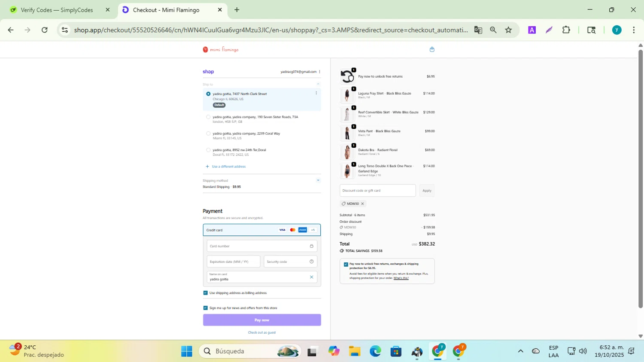Screen dimensions: 644x362
Task: Open Microsoft Edge from the taskbar
Action: [375, 352]
